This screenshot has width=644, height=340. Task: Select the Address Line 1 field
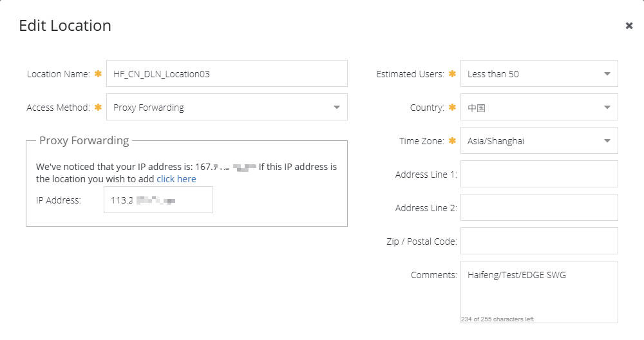(x=539, y=174)
